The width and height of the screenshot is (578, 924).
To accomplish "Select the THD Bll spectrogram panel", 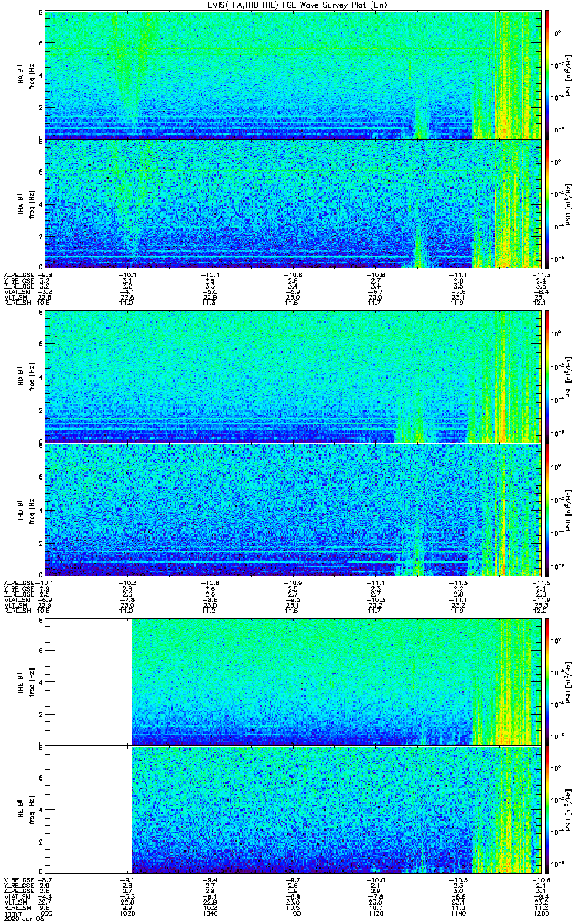I will 292,509.
